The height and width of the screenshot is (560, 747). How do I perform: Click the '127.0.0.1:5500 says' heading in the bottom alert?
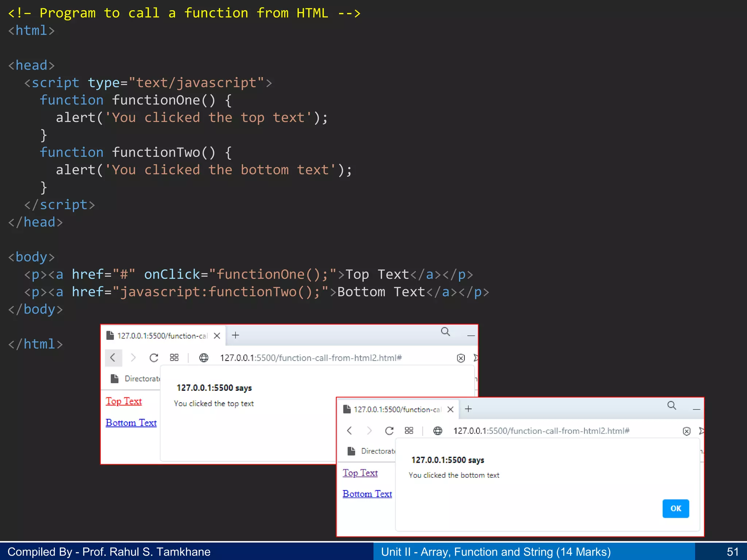pos(448,460)
